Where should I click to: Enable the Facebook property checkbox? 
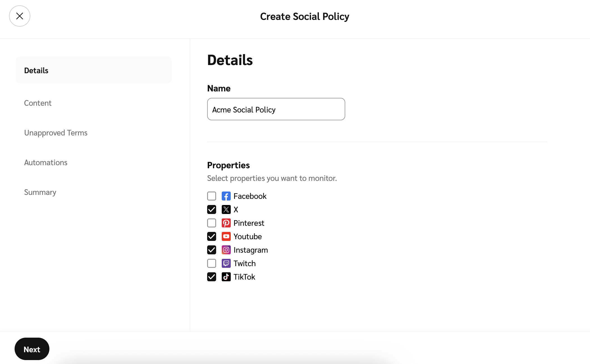(x=212, y=196)
